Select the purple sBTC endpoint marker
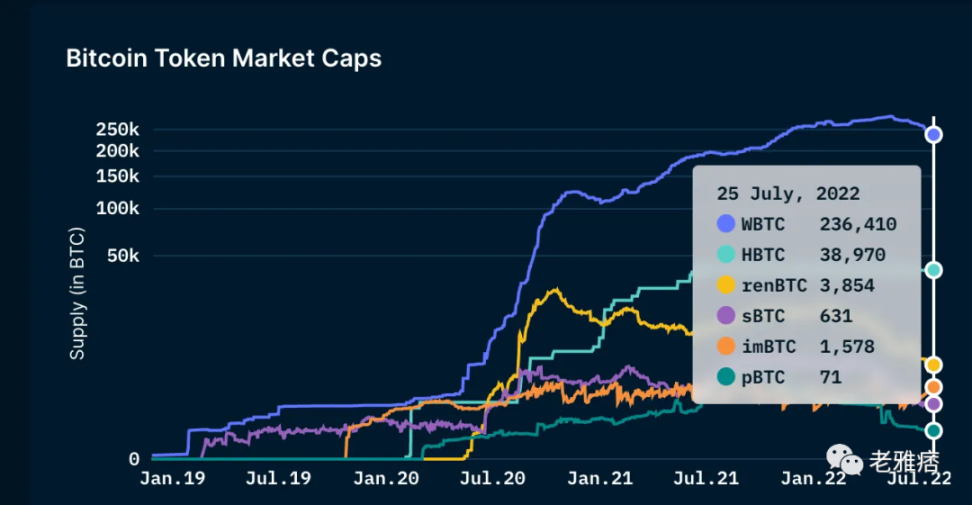Viewport: 972px width, 505px height. (933, 404)
